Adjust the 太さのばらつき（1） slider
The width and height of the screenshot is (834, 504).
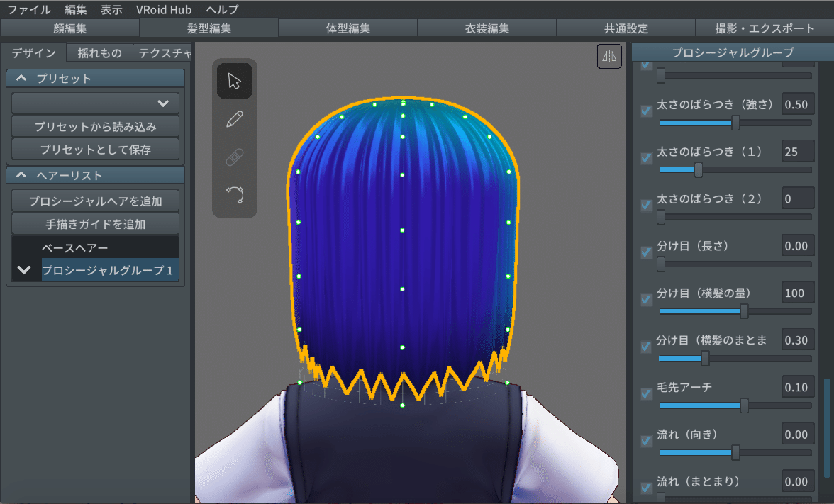point(735,170)
